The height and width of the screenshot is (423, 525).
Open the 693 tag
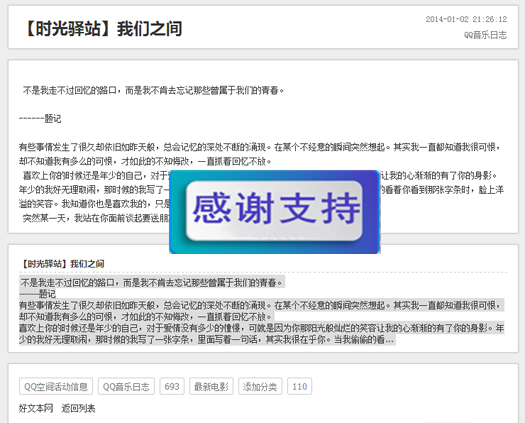tap(172, 386)
